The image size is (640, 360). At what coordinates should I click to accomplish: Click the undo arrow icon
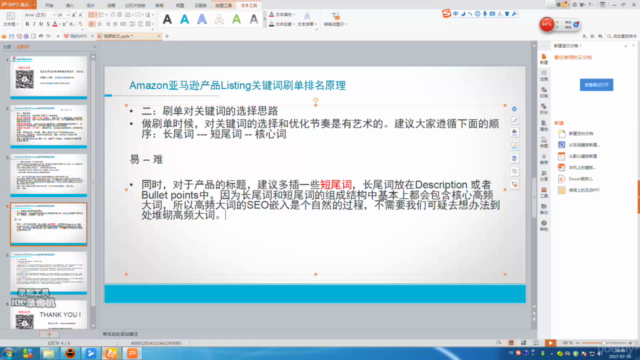[41, 36]
